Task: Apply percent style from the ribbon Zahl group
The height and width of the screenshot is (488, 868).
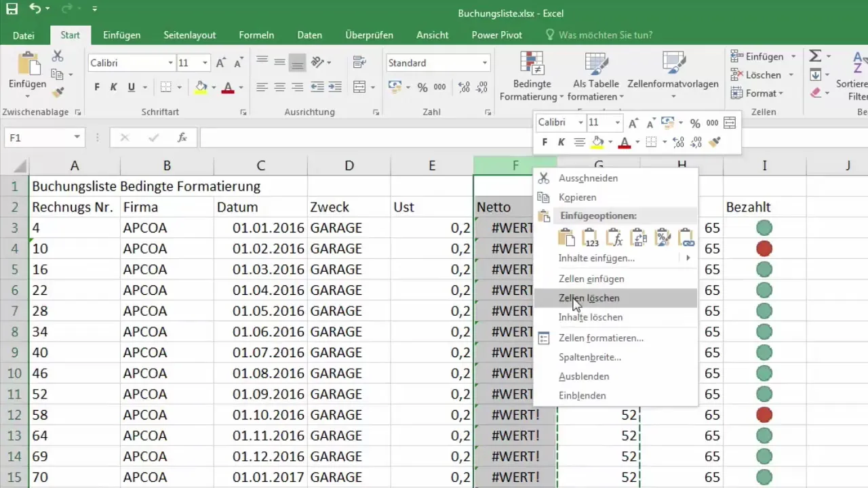Action: coord(422,87)
